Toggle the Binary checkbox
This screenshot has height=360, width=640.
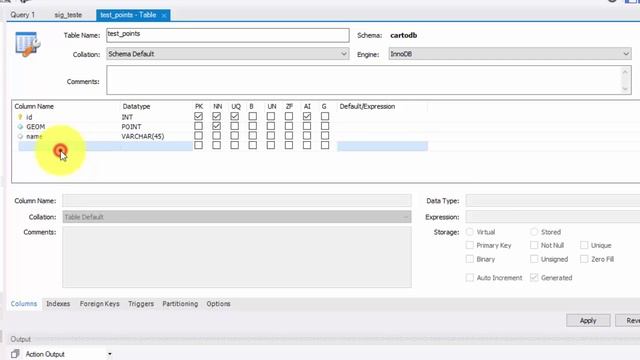pos(470,259)
